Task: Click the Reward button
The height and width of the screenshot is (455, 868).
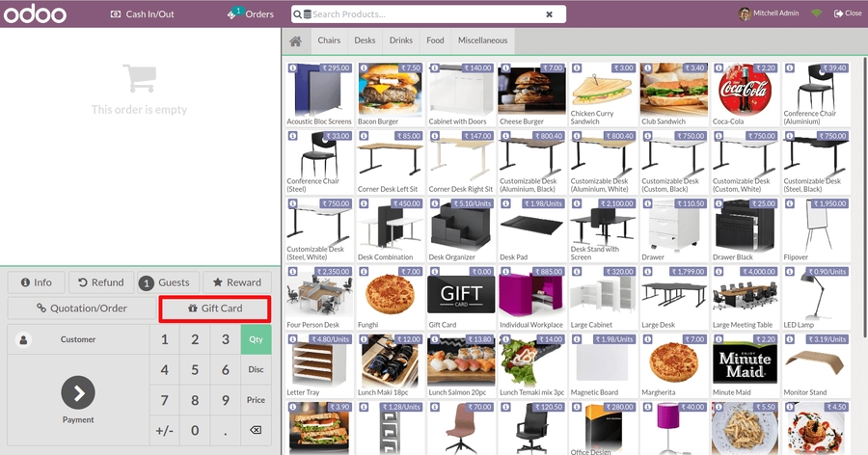Action: click(x=237, y=282)
